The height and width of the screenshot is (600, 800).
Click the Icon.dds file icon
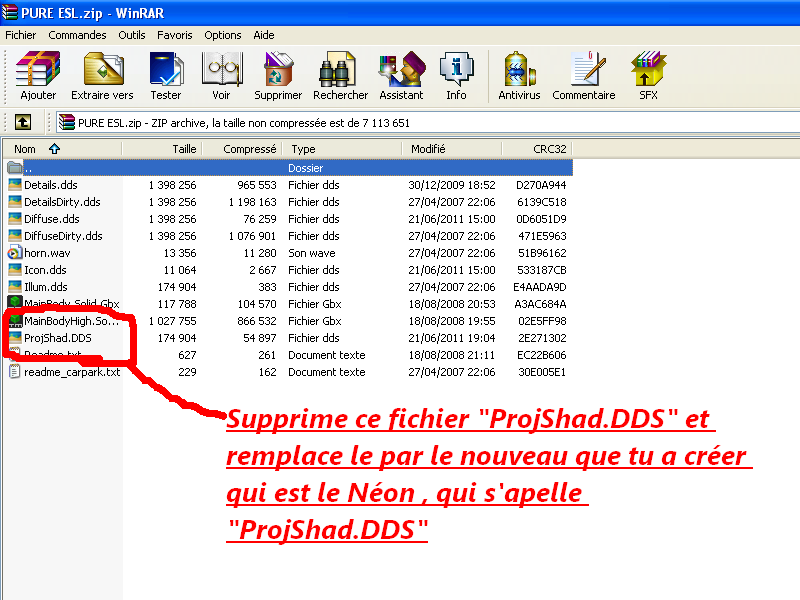pos(15,270)
